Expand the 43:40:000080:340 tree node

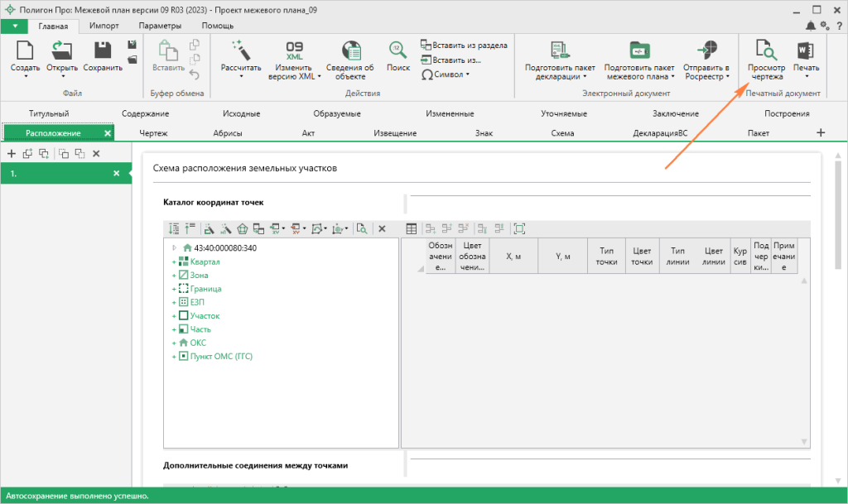pos(174,247)
